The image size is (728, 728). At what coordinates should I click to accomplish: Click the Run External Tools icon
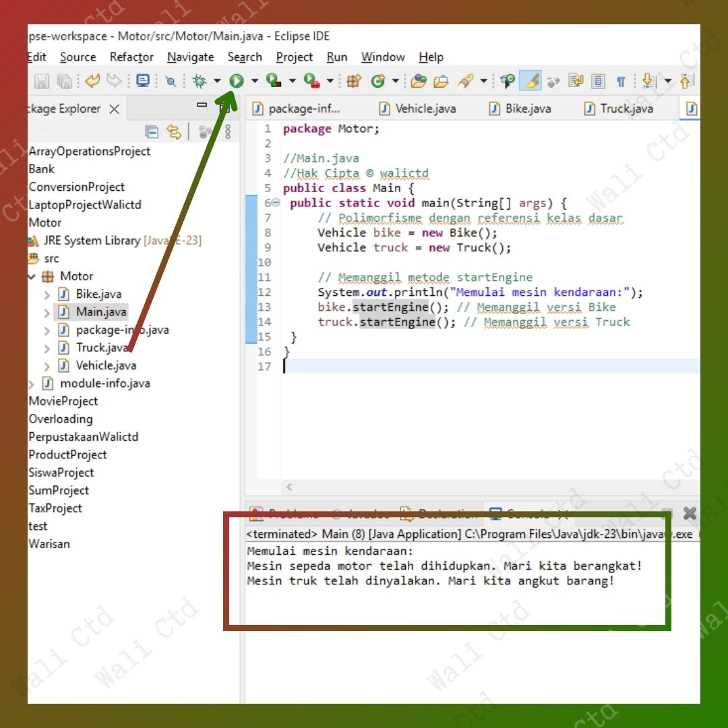click(311, 81)
